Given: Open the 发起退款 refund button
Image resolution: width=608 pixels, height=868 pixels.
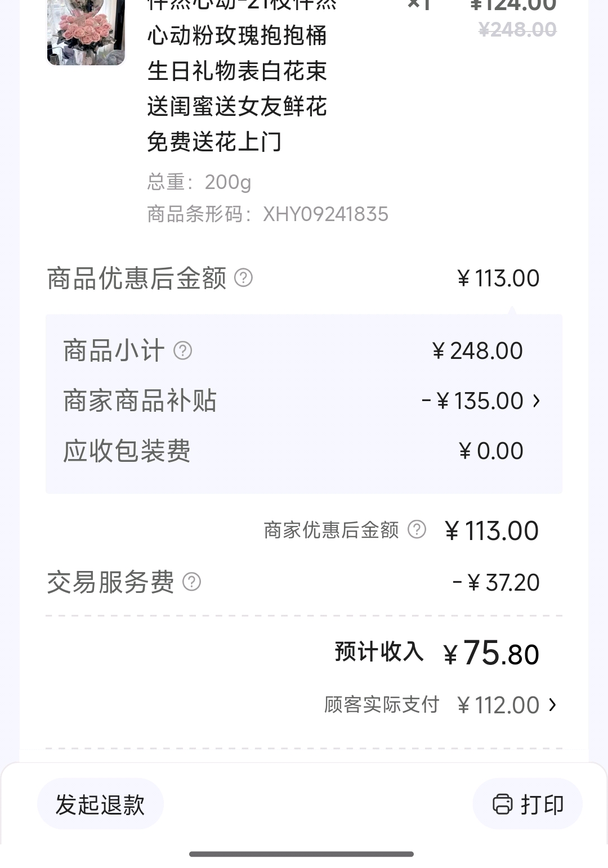Looking at the screenshot, I should (x=100, y=804).
